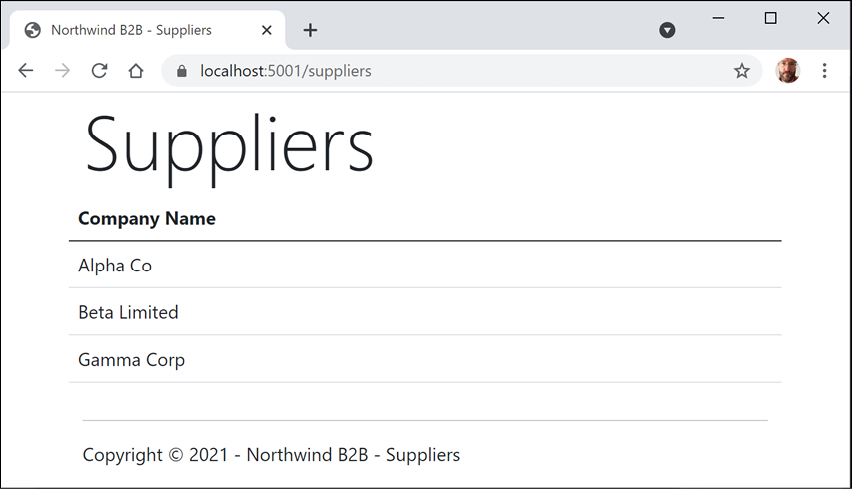Click the browser back arrow

point(26,71)
